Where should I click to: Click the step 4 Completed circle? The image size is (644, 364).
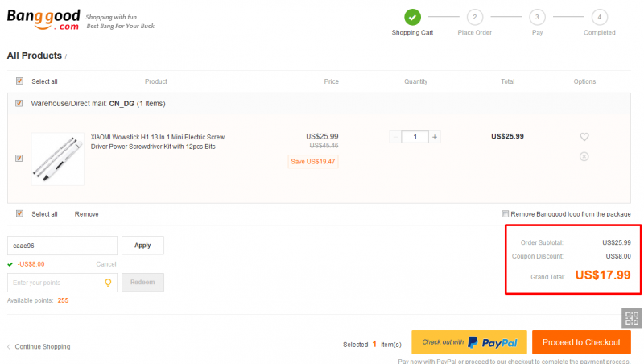click(x=600, y=17)
